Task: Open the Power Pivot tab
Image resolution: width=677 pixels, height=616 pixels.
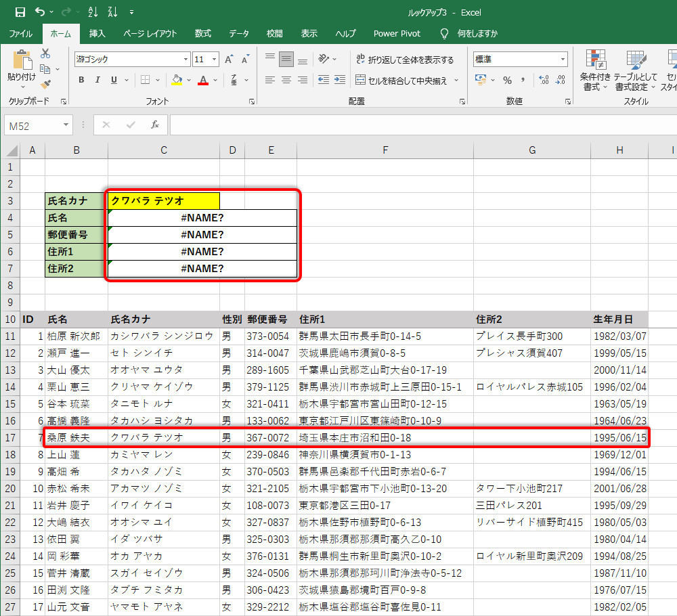Action: tap(397, 34)
